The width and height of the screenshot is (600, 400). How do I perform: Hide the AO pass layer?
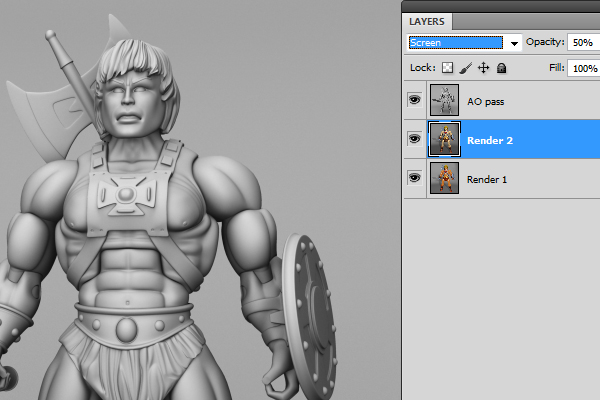(x=414, y=100)
